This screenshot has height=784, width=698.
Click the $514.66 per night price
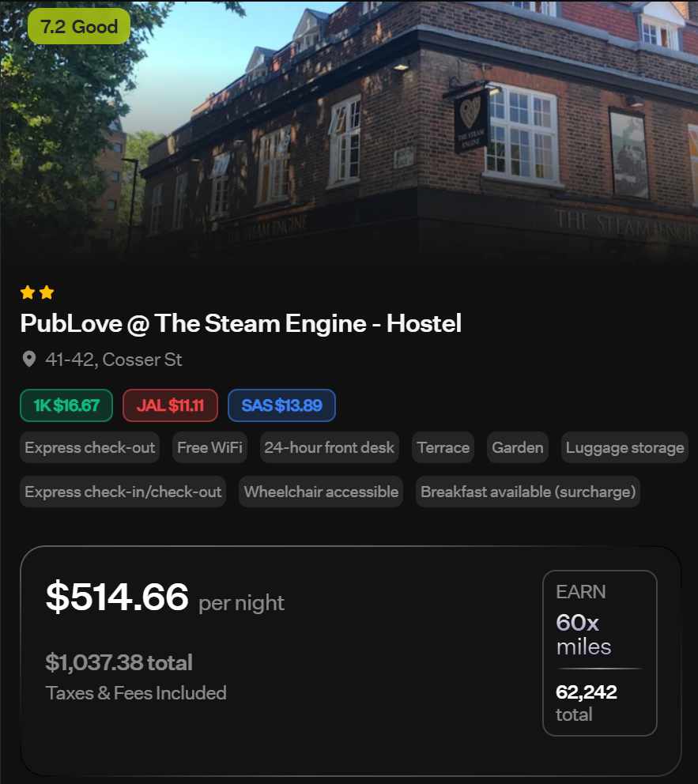[165, 597]
